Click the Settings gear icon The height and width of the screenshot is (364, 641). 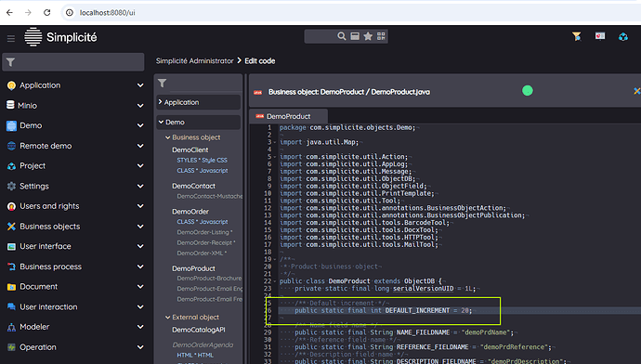(x=11, y=187)
